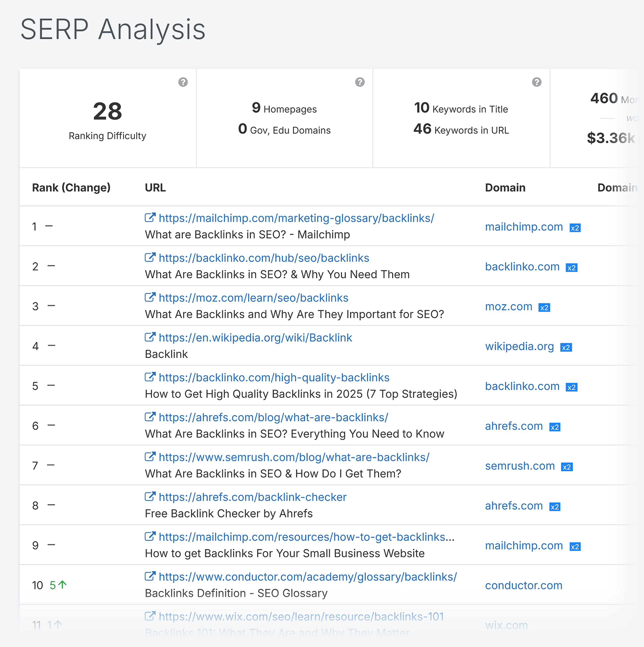Click green up arrow in rank 10 row
644x647 pixels.
coord(62,585)
